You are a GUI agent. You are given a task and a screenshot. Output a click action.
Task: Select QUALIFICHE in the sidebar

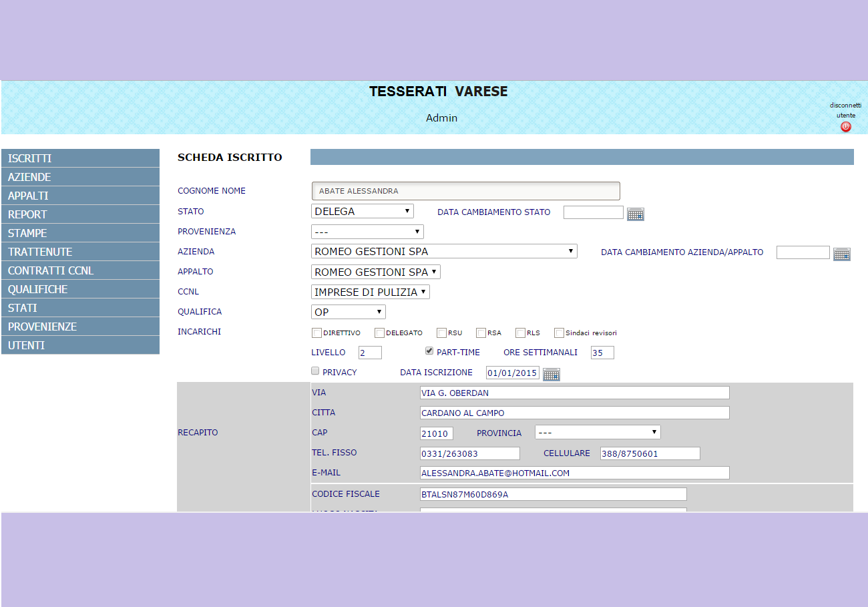tap(80, 289)
